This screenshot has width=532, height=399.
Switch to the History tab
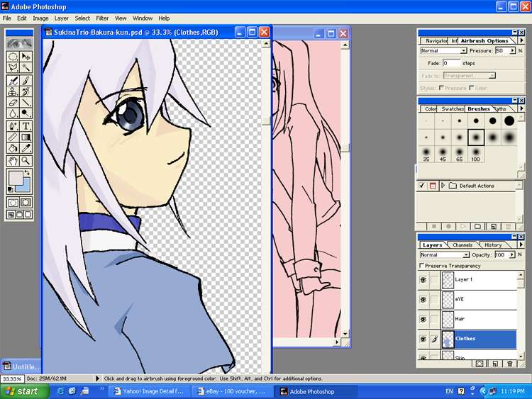tap(493, 245)
